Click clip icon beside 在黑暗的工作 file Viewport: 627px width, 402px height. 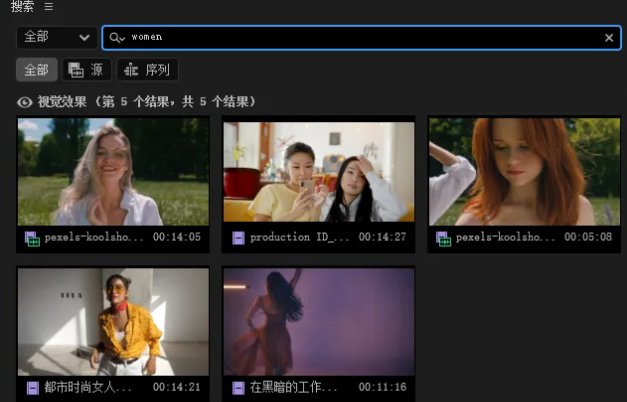[238, 387]
